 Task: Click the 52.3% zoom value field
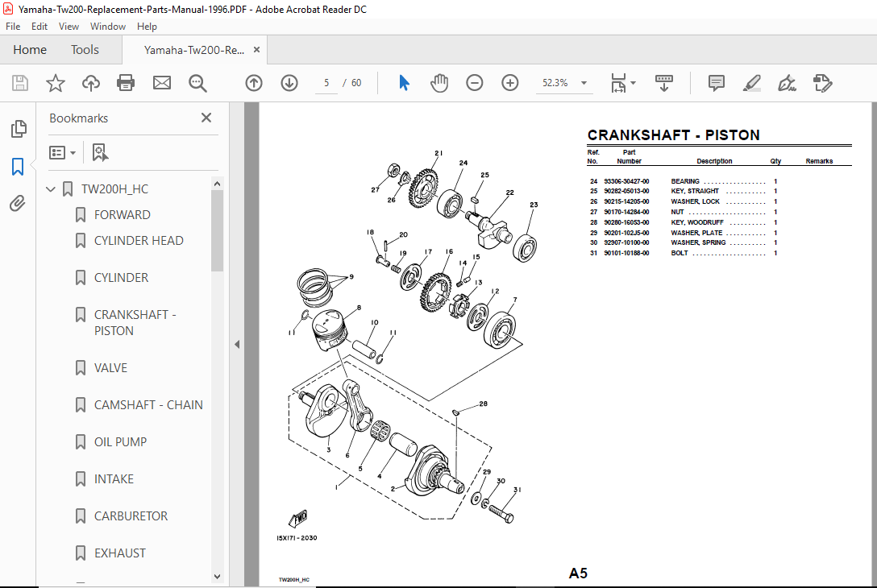(x=556, y=83)
